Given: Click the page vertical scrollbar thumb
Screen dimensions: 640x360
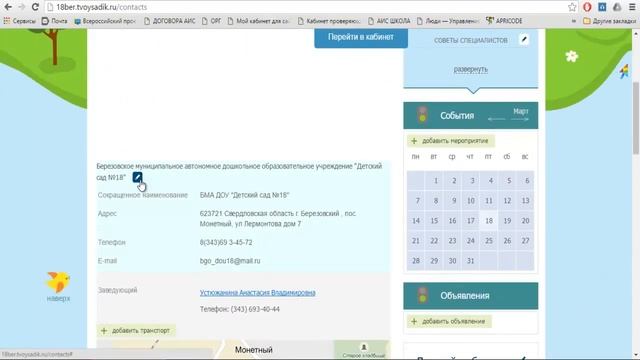Looking at the screenshot, I should (636, 118).
